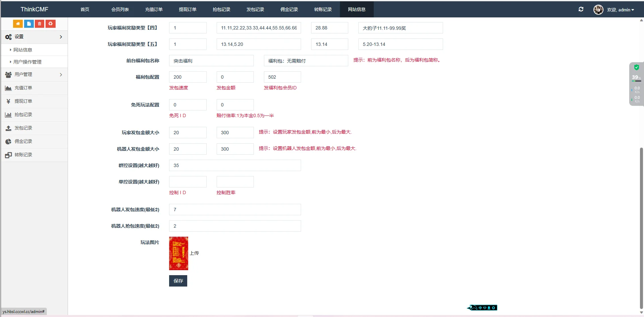Viewport: 644px width, 317px height.
Task: Click the page vertical scrollbar
Action: click(x=641, y=228)
